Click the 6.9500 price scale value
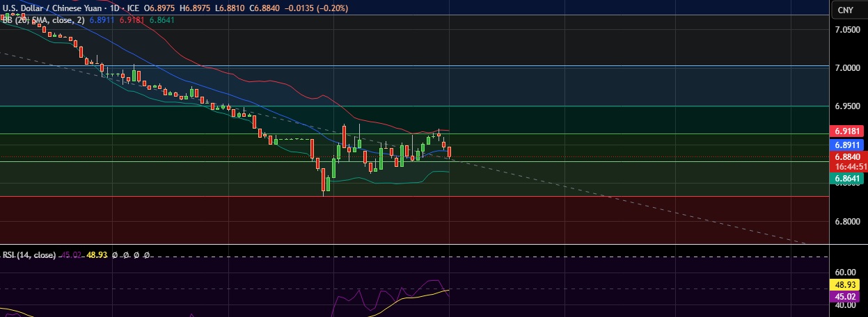Viewport: 868px width, 317px height. tap(849, 106)
